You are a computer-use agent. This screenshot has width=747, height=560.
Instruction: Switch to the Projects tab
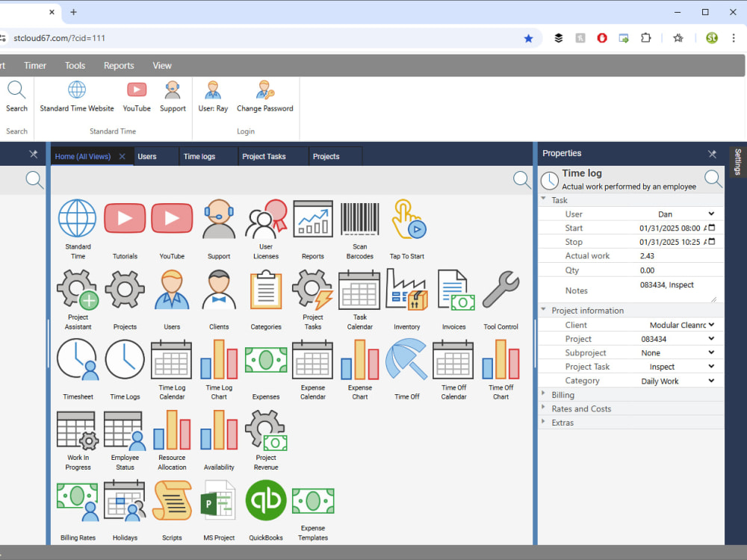pyautogui.click(x=335, y=156)
